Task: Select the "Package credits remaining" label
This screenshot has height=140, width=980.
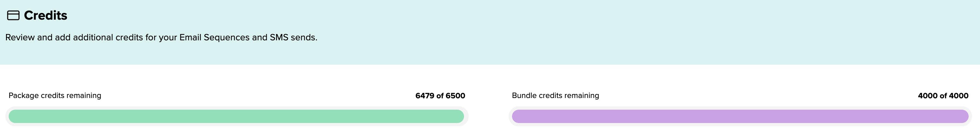Action: [x=55, y=95]
